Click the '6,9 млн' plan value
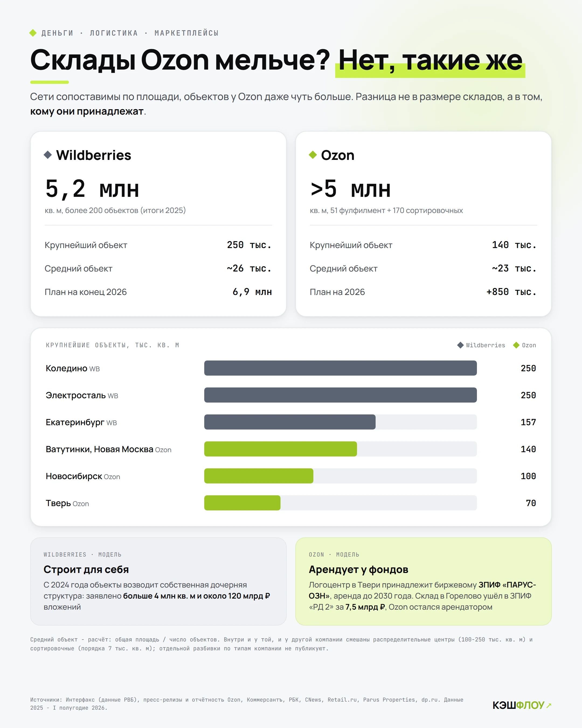The image size is (582, 728). (252, 292)
